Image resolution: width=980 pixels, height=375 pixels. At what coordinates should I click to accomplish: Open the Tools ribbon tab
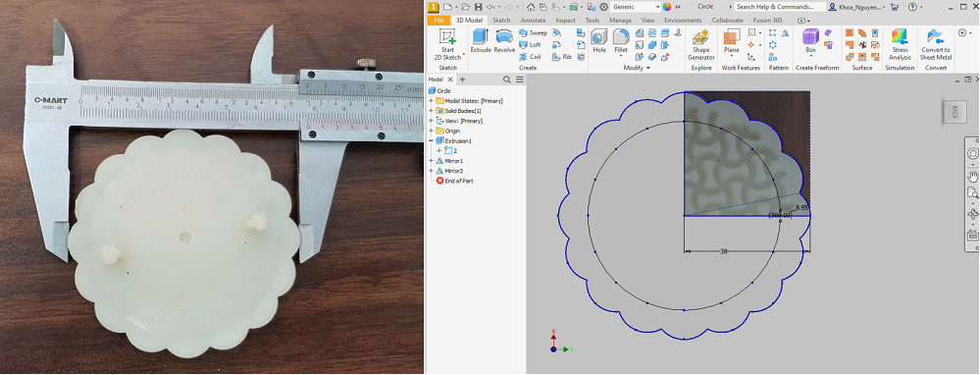click(593, 20)
